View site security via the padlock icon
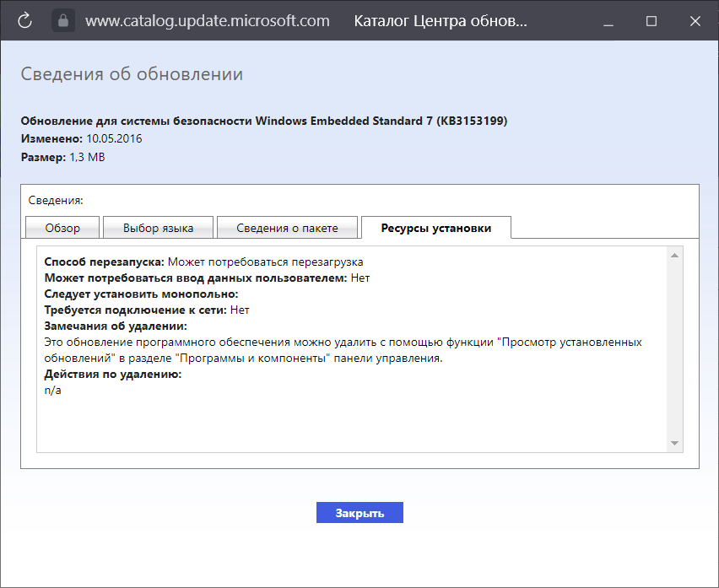This screenshot has height=588, width=719. point(63,20)
